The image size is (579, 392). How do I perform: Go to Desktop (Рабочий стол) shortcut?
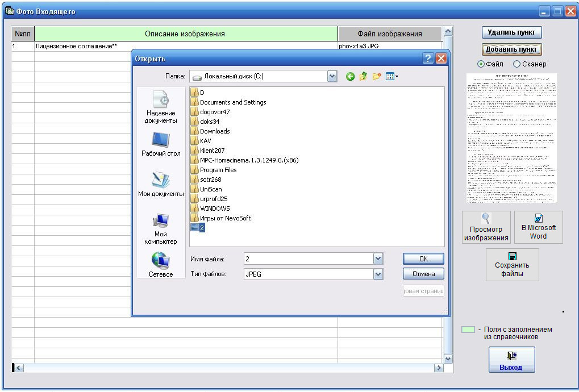161,145
